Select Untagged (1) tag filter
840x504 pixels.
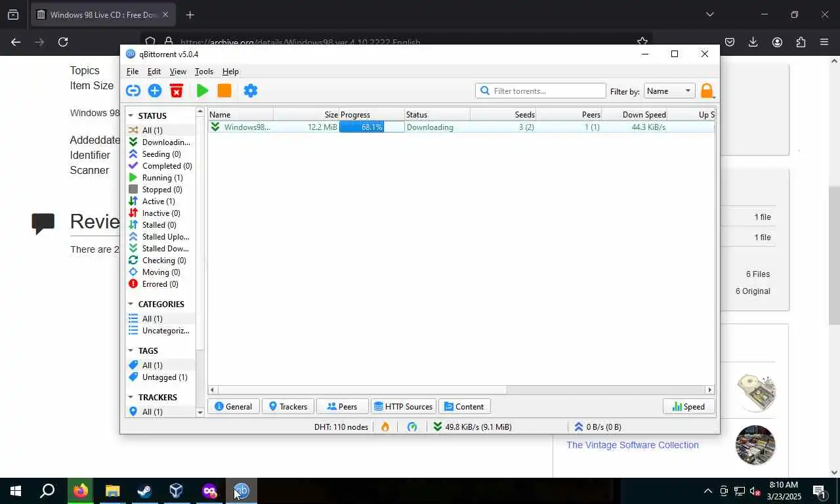click(x=160, y=377)
